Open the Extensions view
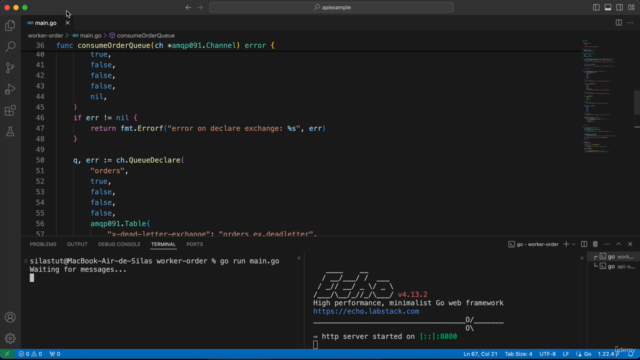 click(10, 110)
